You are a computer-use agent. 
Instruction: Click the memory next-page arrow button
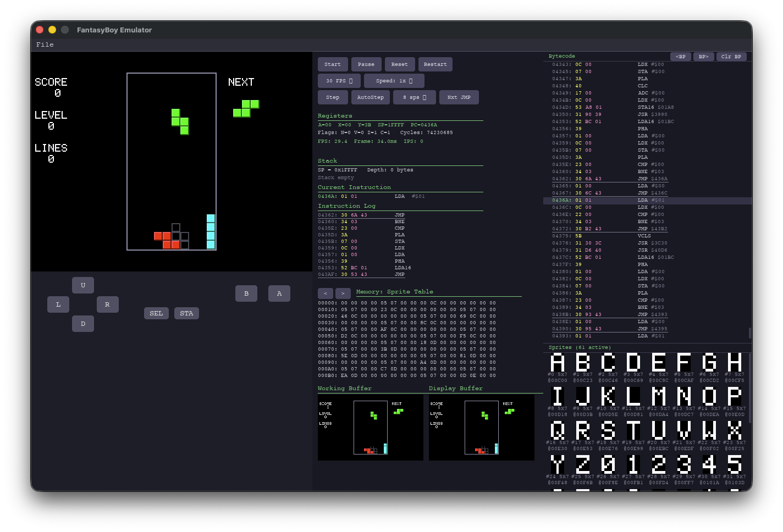[343, 293]
